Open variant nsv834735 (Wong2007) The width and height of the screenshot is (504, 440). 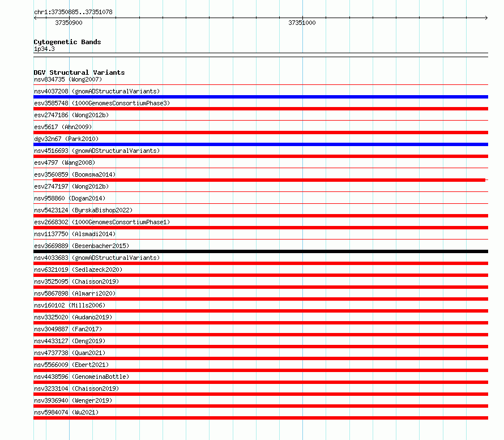[68, 79]
